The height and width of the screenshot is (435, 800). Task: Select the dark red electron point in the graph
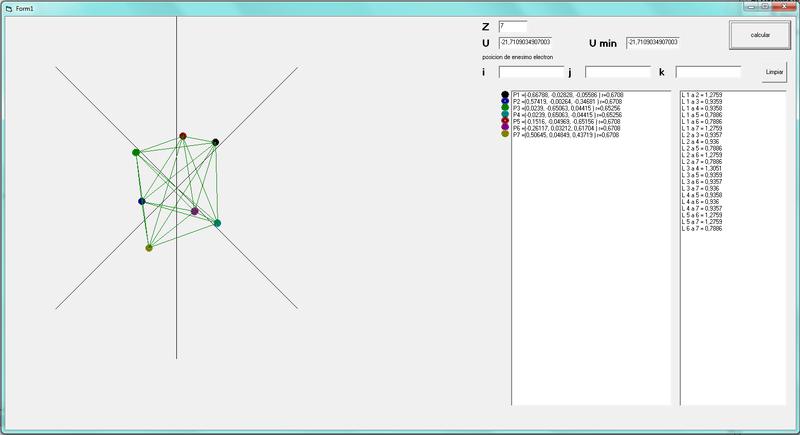(183, 136)
